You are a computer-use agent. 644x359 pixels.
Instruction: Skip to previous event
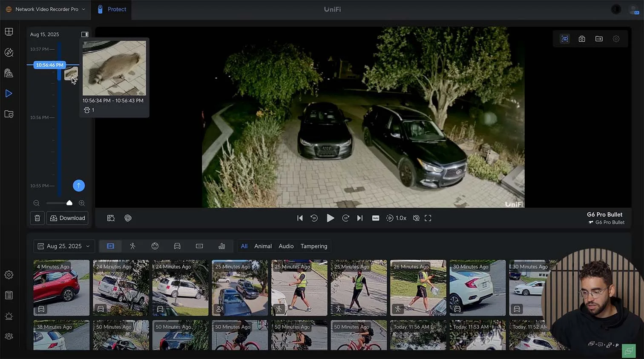[300, 218]
